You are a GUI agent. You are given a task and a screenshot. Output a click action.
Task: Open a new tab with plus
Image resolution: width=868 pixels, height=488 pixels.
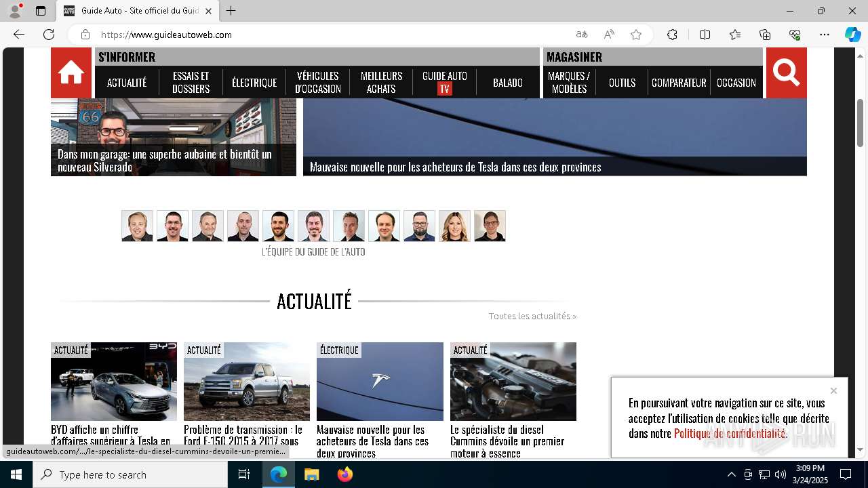(x=231, y=11)
